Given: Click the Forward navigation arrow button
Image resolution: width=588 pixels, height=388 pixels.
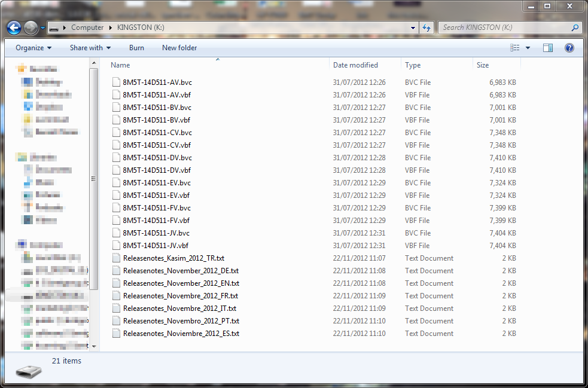Looking at the screenshot, I should tap(31, 28).
